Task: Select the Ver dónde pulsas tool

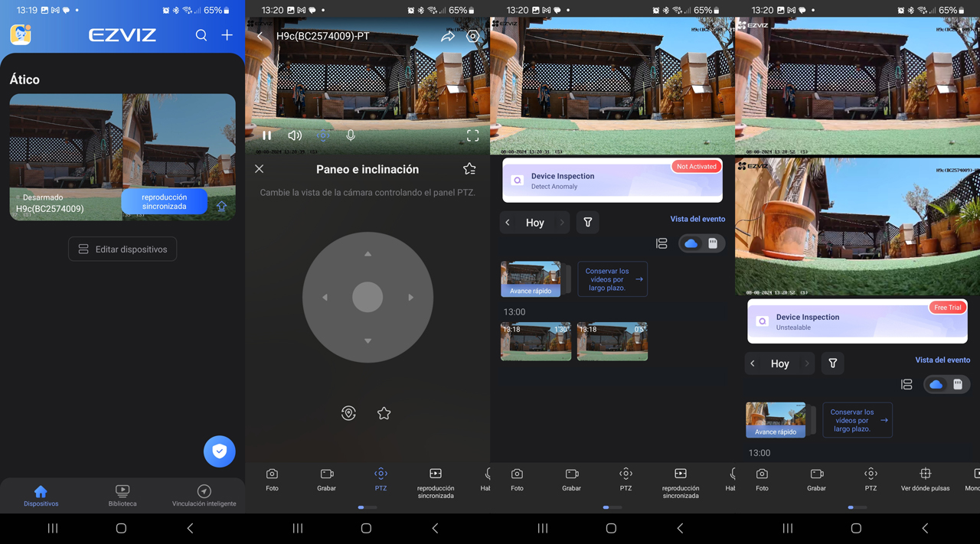Action: [x=925, y=479]
